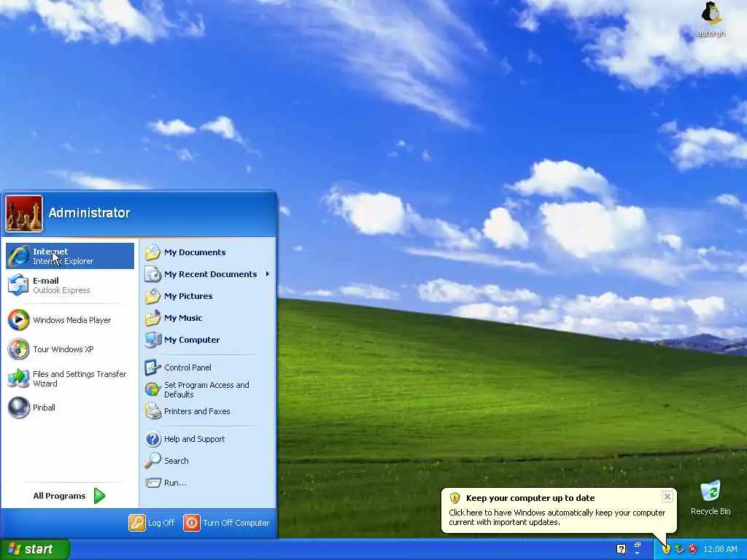Launch Windows Media Player icon

(x=18, y=320)
